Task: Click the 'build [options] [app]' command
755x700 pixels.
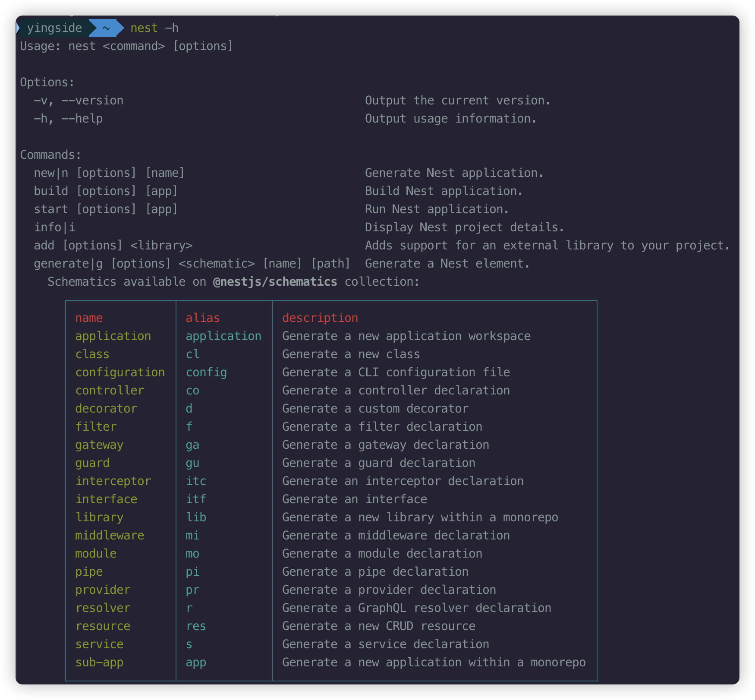Action: (106, 191)
